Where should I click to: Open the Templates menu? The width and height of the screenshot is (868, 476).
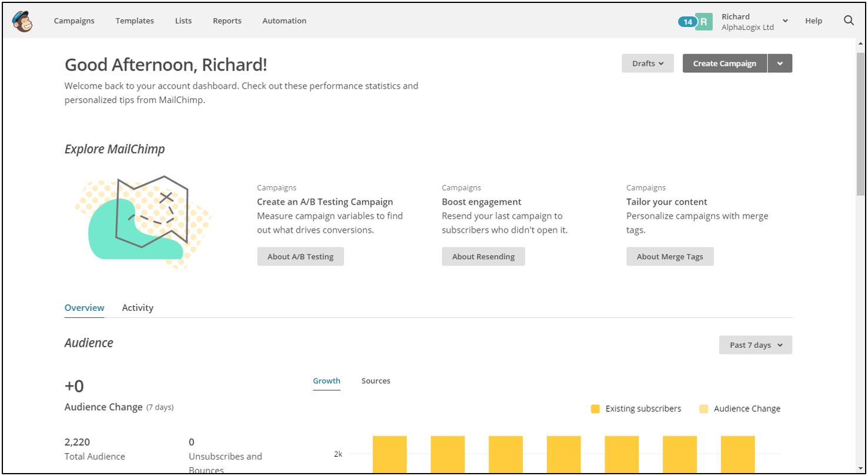(135, 21)
